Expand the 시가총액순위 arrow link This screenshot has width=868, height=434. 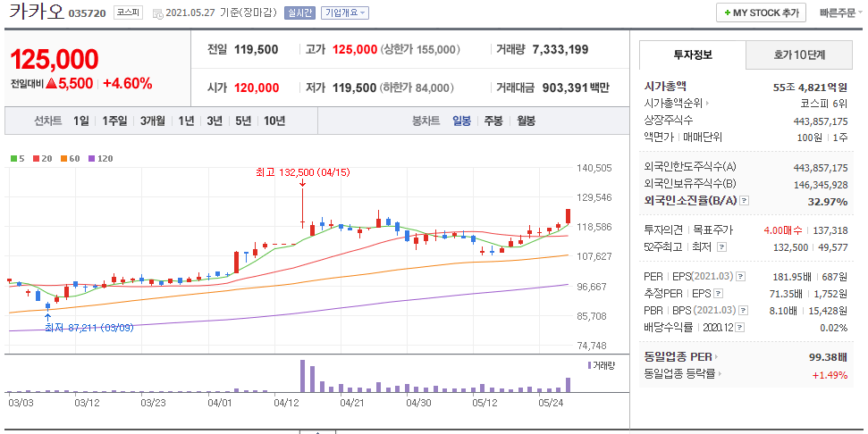click(707, 104)
